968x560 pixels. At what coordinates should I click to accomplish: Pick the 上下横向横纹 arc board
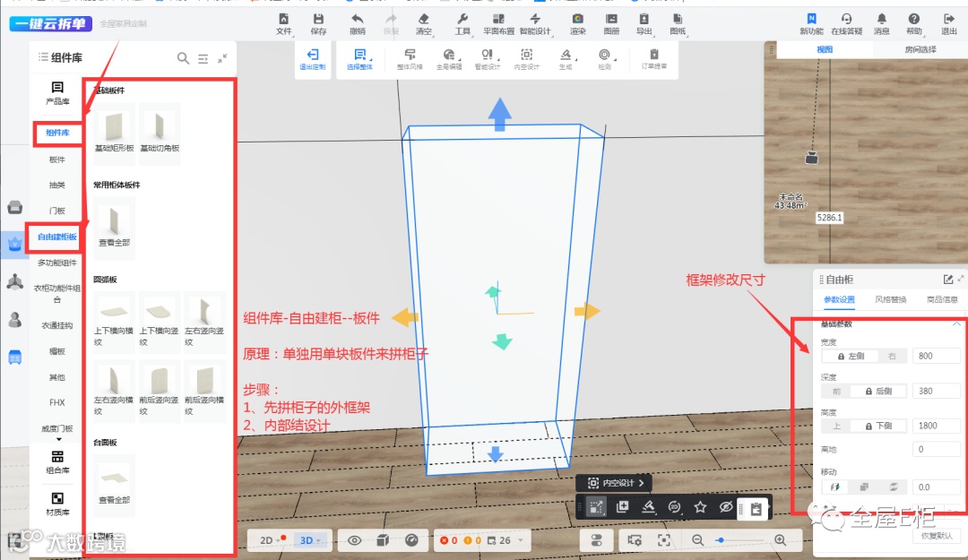[114, 323]
